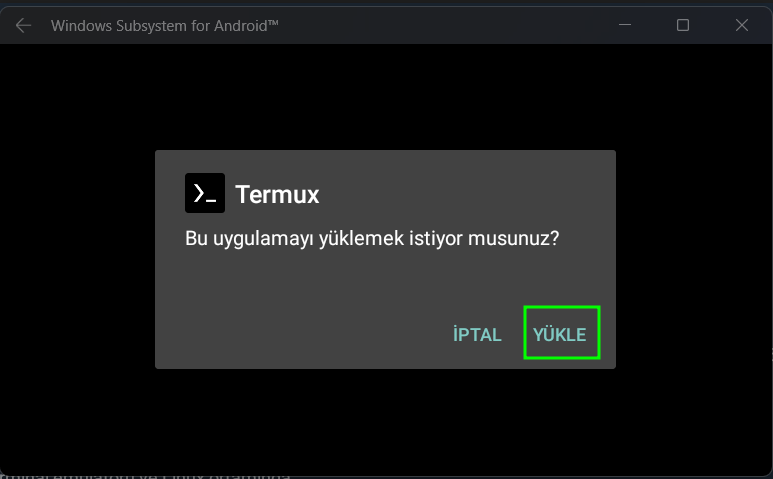Confirm installation with YÜKLE button

(x=562, y=333)
